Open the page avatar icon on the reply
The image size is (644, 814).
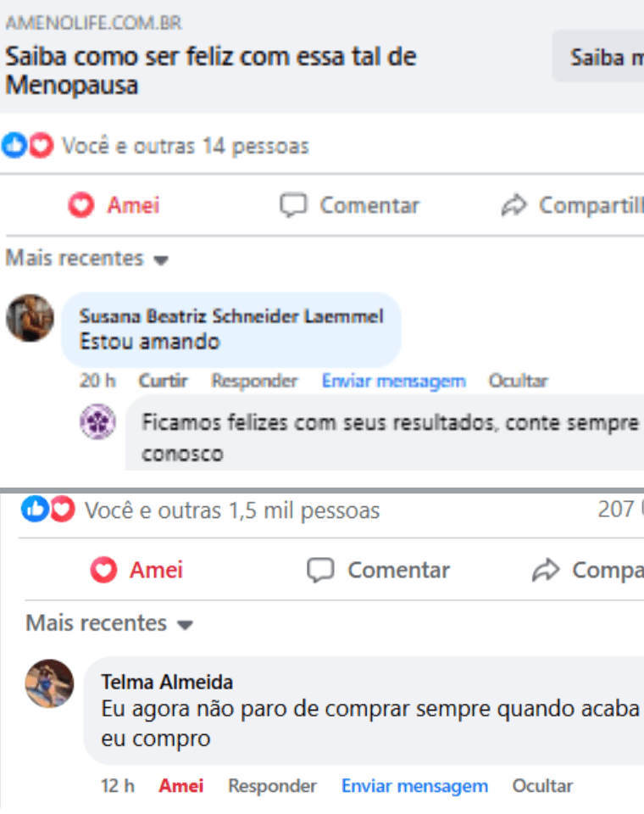pos(97,421)
